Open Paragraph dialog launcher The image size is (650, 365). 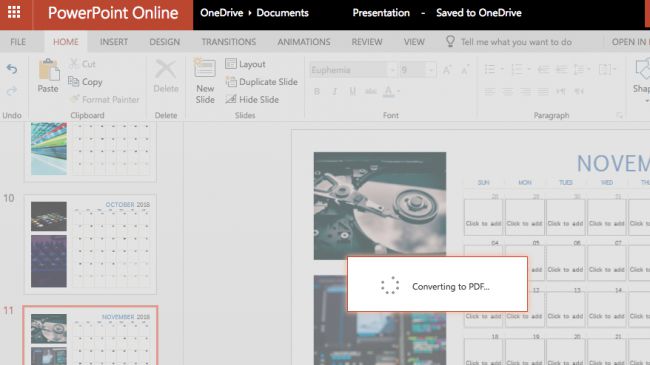point(619,115)
